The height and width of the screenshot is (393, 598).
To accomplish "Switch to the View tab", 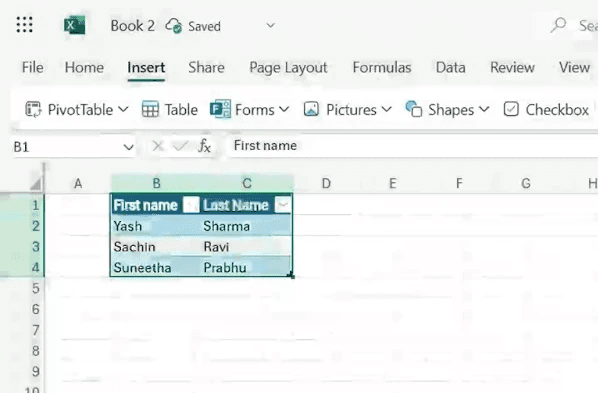I will pos(574,68).
